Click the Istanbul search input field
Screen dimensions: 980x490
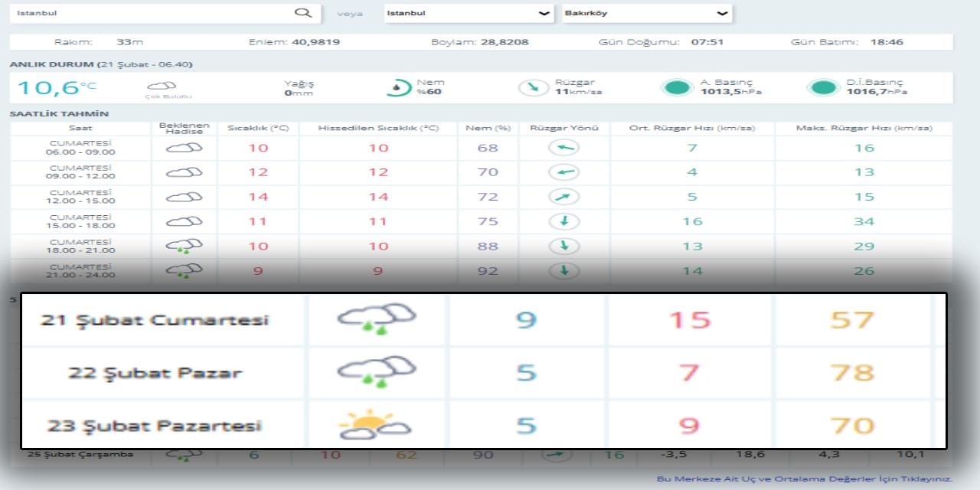(x=153, y=13)
